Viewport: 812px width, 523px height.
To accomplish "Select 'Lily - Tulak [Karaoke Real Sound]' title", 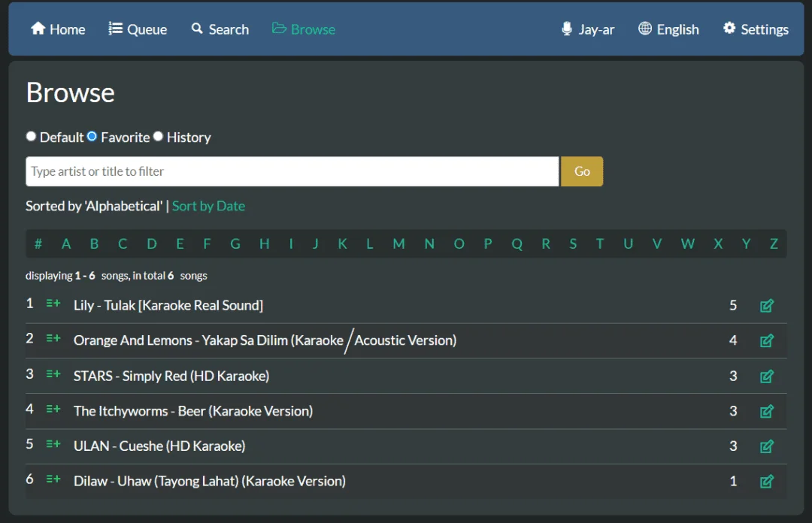I will (x=168, y=306).
